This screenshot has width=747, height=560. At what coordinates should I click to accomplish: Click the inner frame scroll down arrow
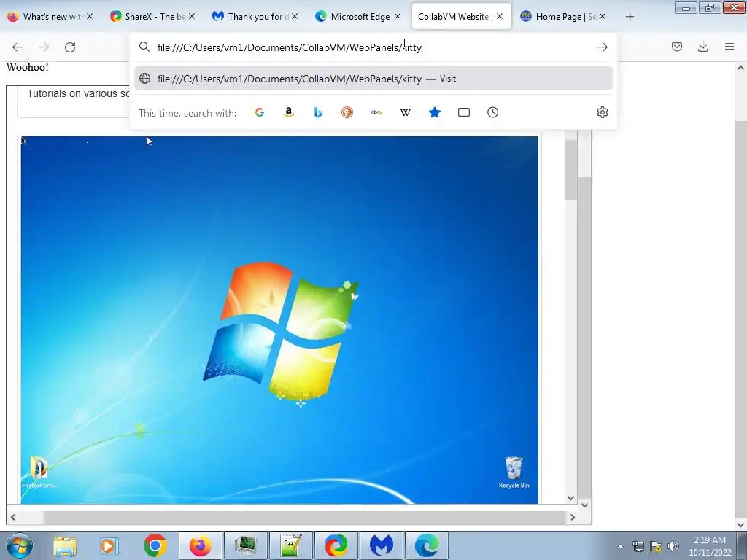pyautogui.click(x=570, y=498)
